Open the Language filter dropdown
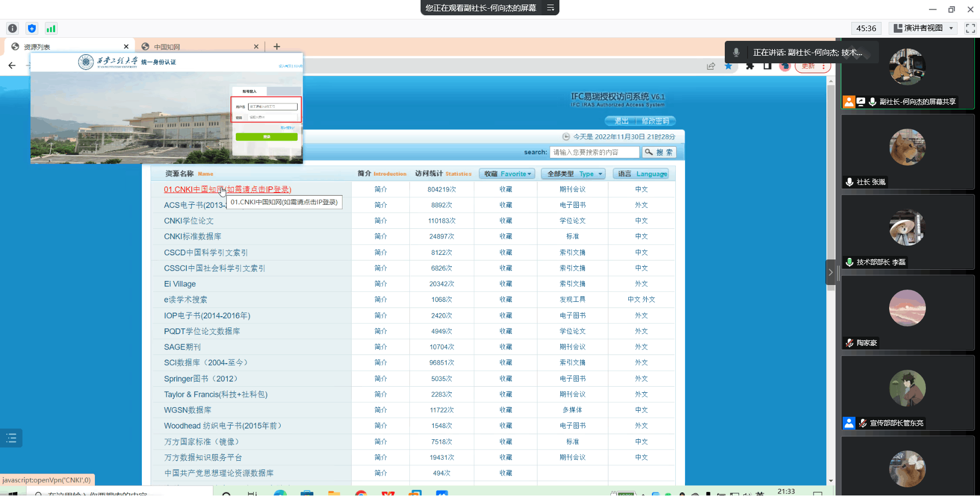This screenshot has width=980, height=497. [641, 174]
